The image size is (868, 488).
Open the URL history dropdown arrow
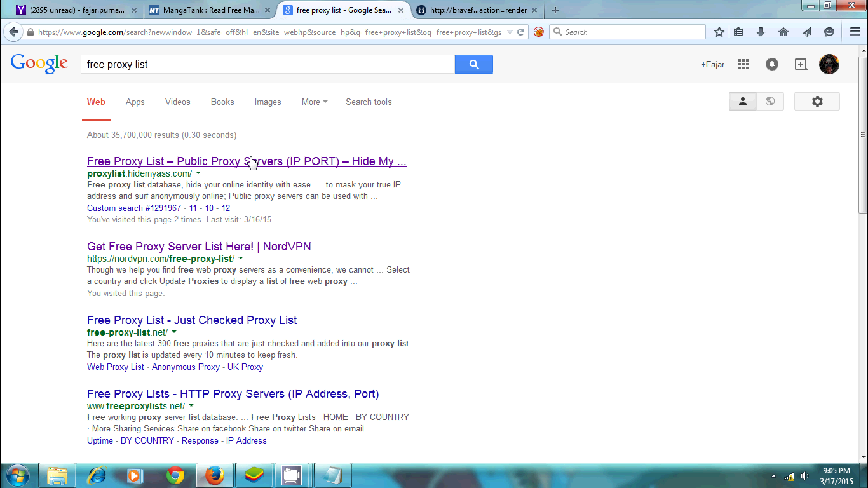[510, 32]
